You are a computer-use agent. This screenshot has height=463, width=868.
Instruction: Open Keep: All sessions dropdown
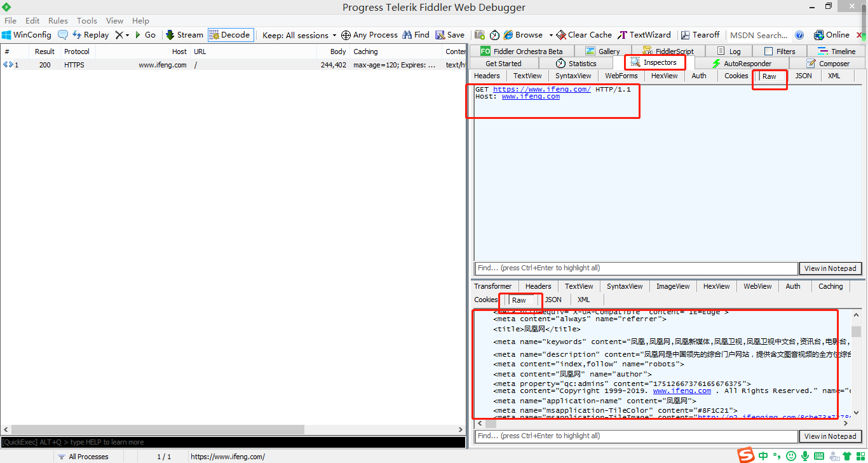[x=299, y=35]
